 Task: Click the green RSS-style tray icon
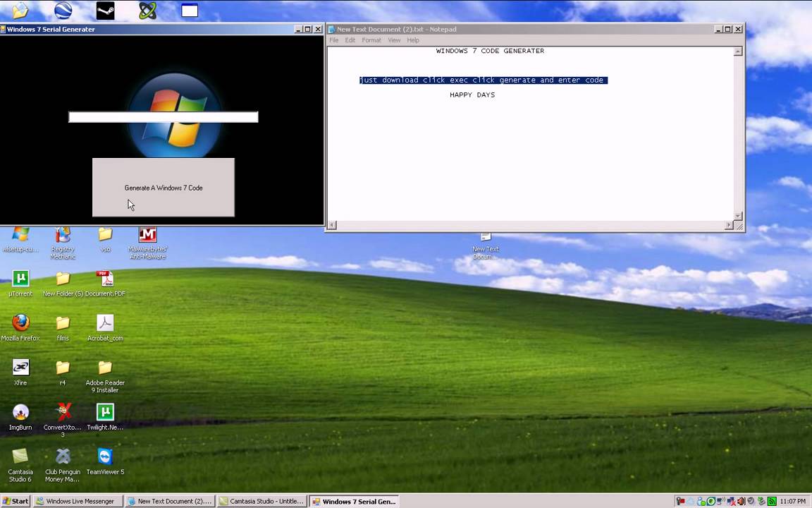772,501
